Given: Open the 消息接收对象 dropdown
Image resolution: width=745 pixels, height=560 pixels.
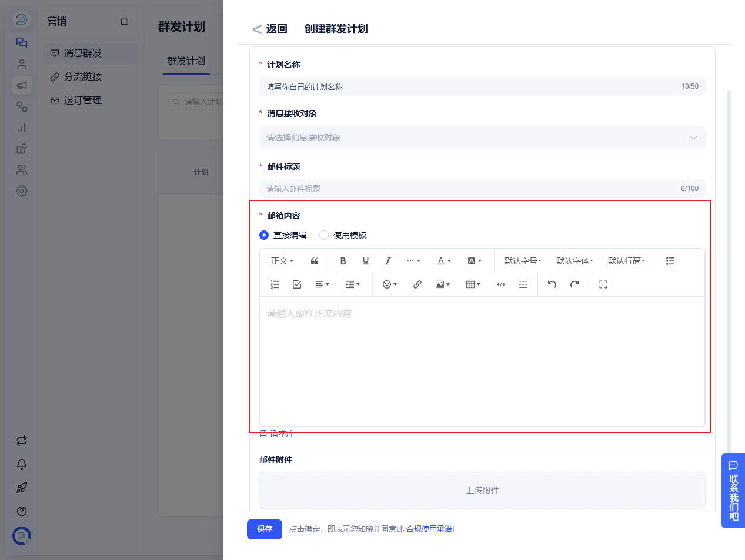Looking at the screenshot, I should [x=482, y=138].
